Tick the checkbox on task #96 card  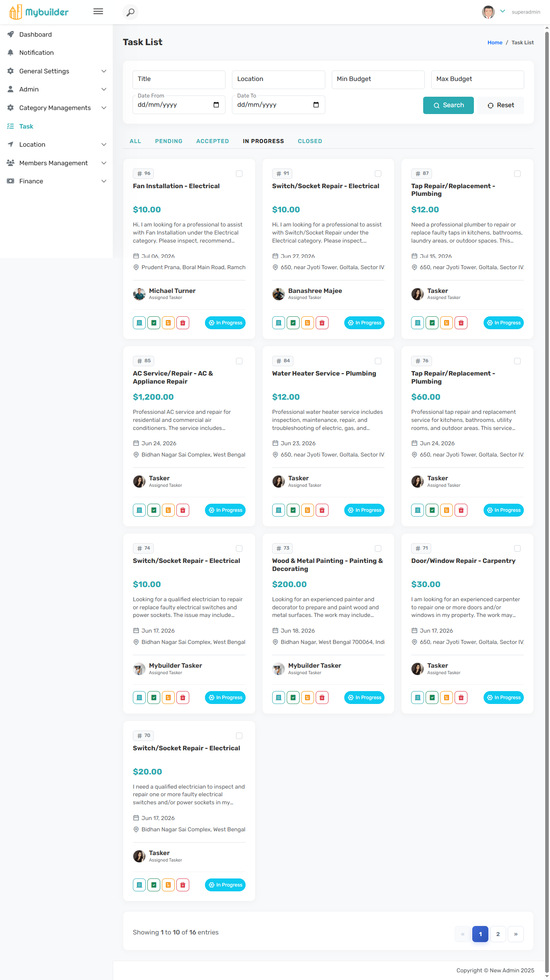coord(239,174)
